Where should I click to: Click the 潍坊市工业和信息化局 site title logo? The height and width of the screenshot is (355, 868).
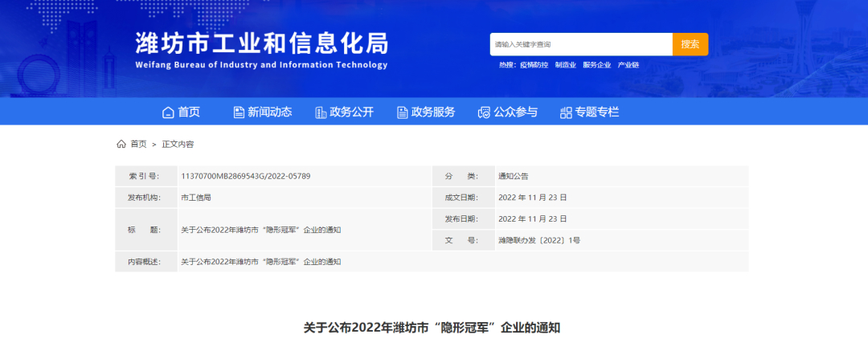click(x=261, y=43)
